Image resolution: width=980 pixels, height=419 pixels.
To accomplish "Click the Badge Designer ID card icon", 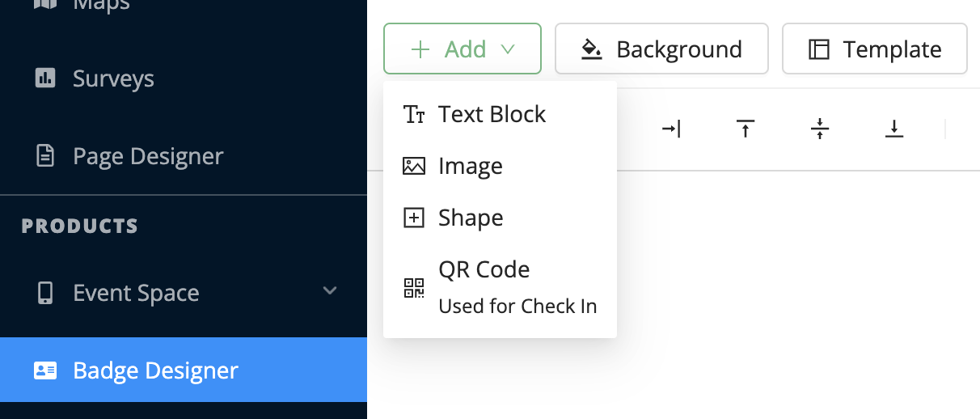I will 45,370.
